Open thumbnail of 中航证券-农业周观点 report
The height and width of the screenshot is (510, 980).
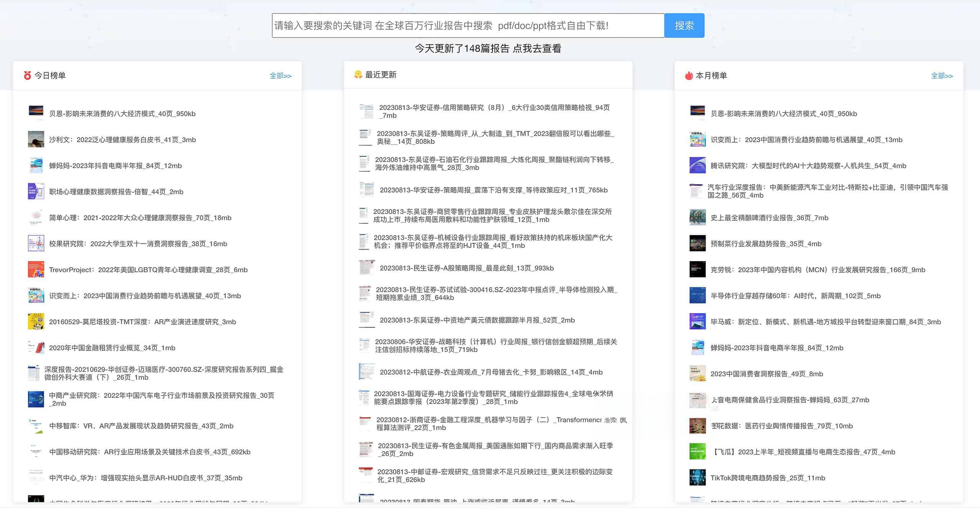pos(366,372)
